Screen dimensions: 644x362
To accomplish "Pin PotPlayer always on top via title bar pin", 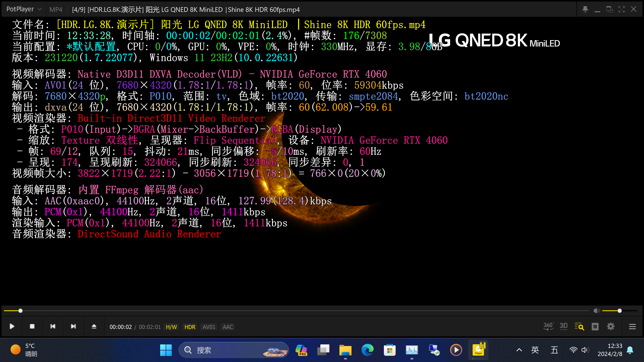I will pyautogui.click(x=585, y=9).
